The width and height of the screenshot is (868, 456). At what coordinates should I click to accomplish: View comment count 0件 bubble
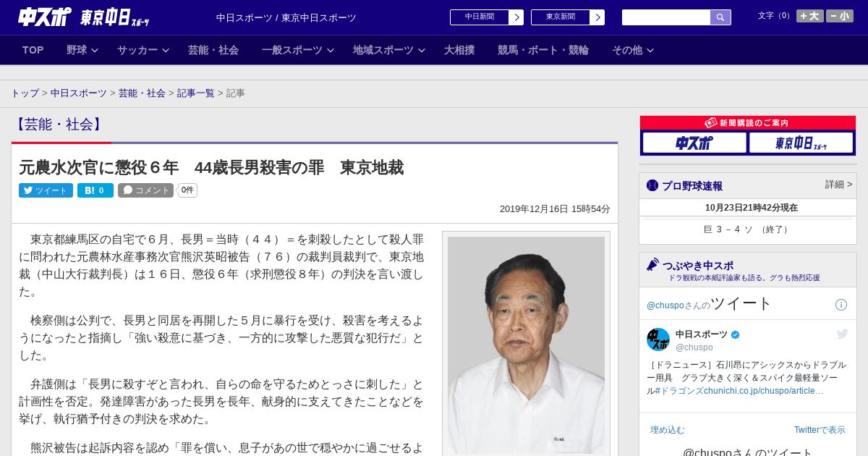pyautogui.click(x=187, y=190)
